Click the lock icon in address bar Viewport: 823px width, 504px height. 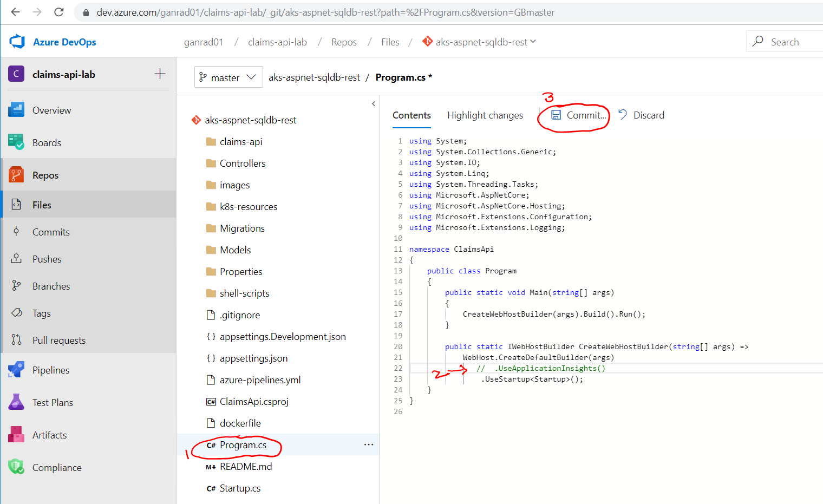(86, 12)
